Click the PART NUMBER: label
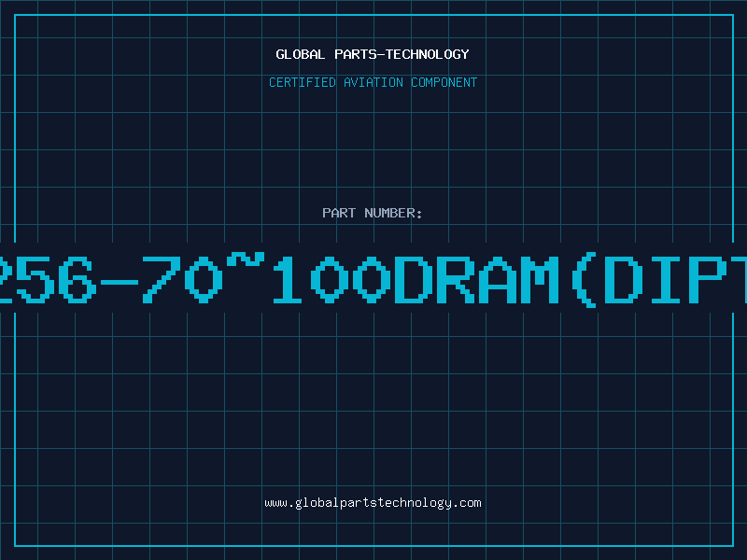This screenshot has width=747, height=560. [373, 213]
